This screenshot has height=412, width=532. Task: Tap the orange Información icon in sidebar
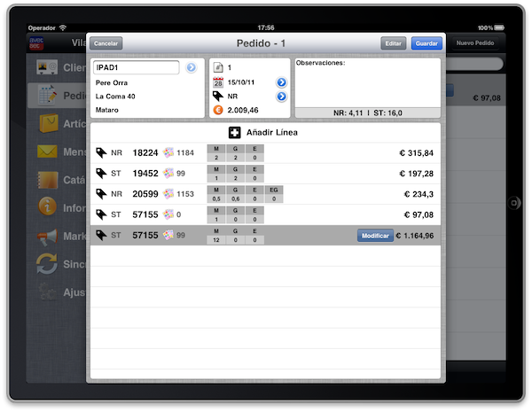[x=47, y=208]
